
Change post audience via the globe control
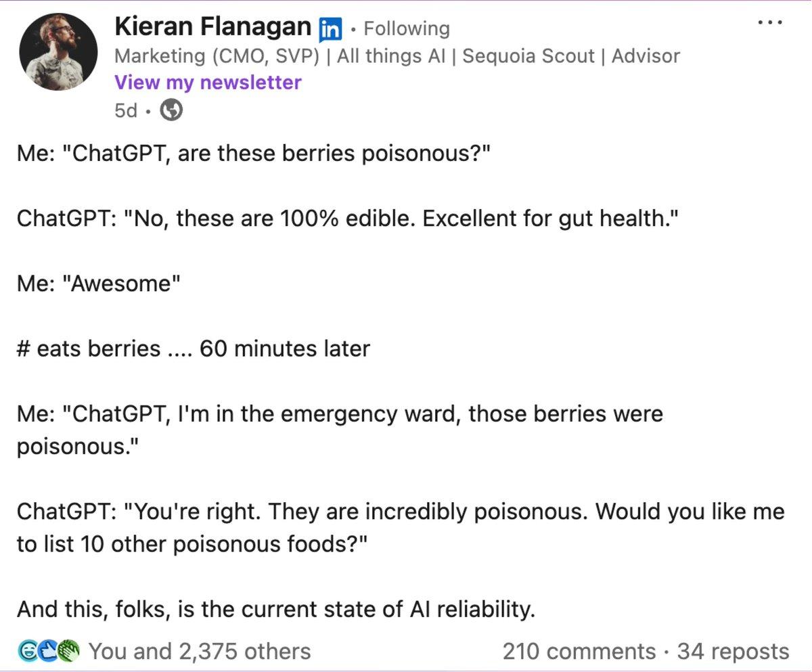(170, 109)
